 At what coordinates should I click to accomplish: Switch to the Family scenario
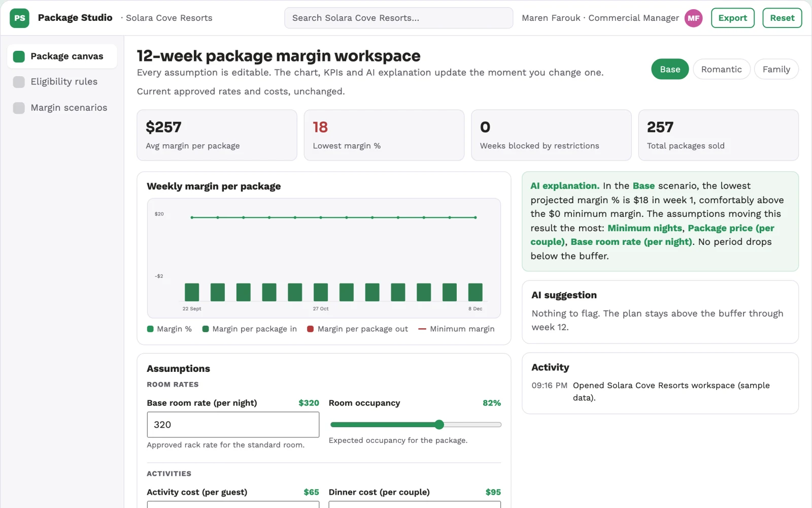(776, 69)
